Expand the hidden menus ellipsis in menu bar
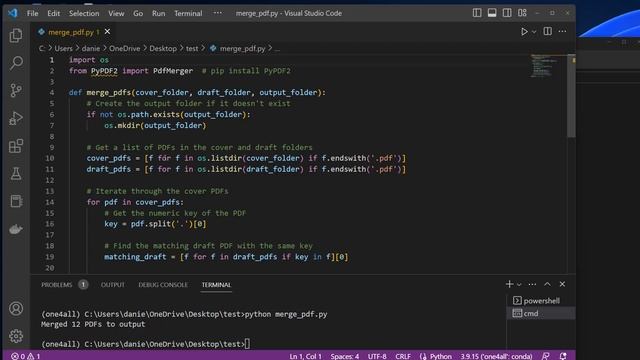The height and width of the screenshot is (360, 640). point(218,13)
